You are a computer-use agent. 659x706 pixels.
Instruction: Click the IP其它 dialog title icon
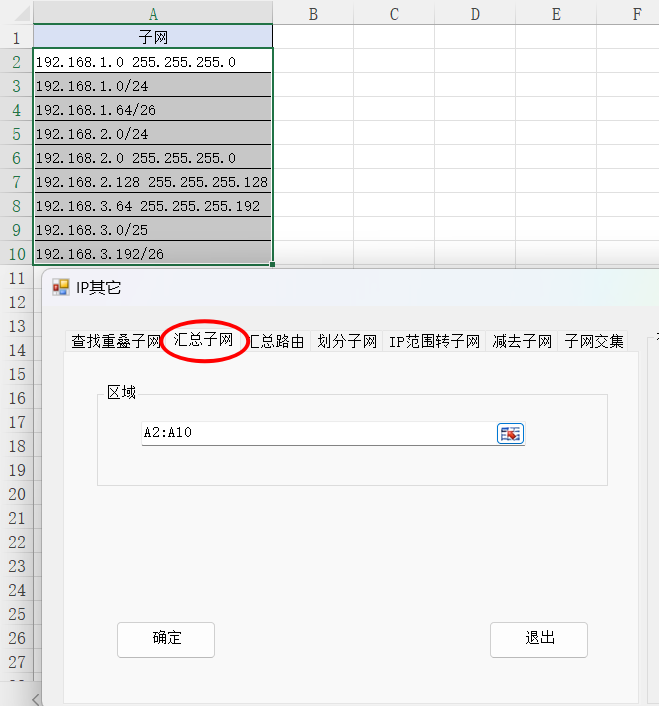point(61,287)
